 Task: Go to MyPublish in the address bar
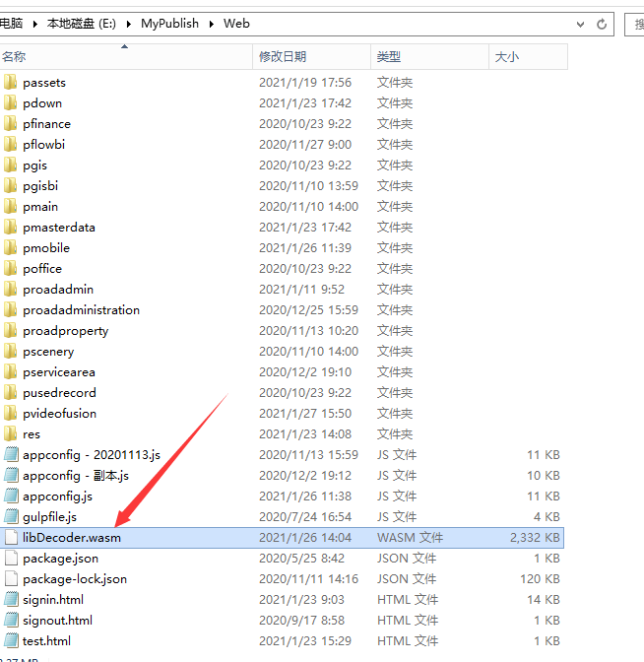(x=169, y=24)
